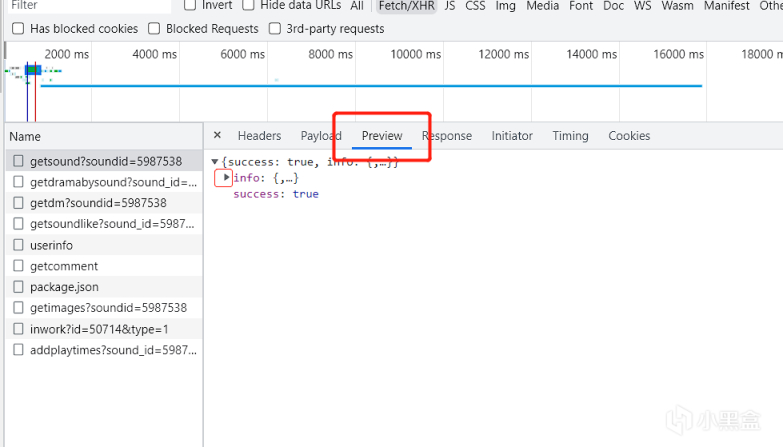Click the addplaytimes row file icon
The height and width of the screenshot is (447, 783).
(18, 350)
